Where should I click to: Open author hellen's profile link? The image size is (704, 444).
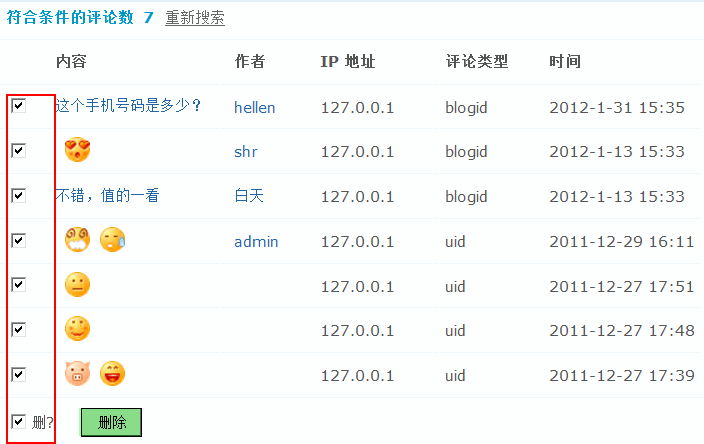(x=255, y=108)
